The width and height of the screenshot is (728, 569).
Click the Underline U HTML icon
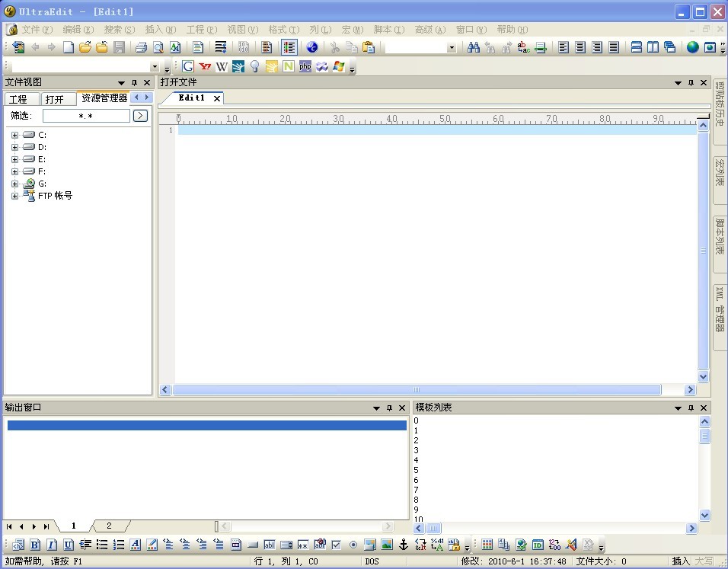click(x=69, y=545)
